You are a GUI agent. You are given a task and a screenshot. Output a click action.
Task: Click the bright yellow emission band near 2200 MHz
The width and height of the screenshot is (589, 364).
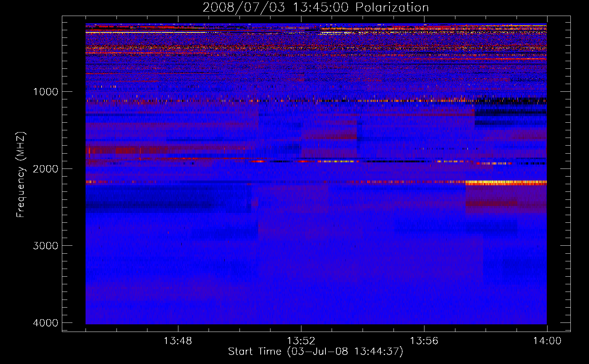pyautogui.click(x=506, y=183)
